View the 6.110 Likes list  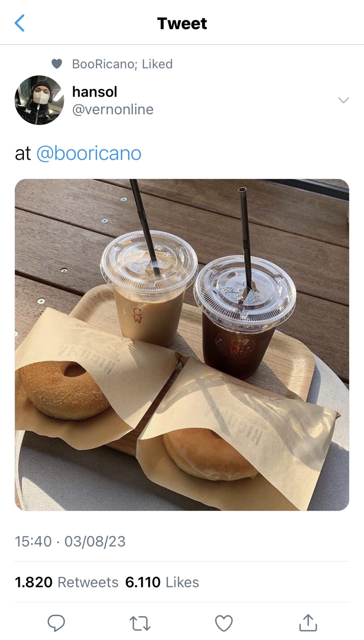coord(162,582)
